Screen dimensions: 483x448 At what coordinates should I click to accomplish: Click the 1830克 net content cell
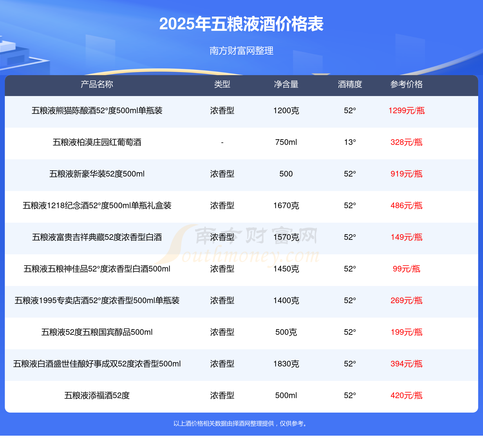pyautogui.click(x=286, y=364)
